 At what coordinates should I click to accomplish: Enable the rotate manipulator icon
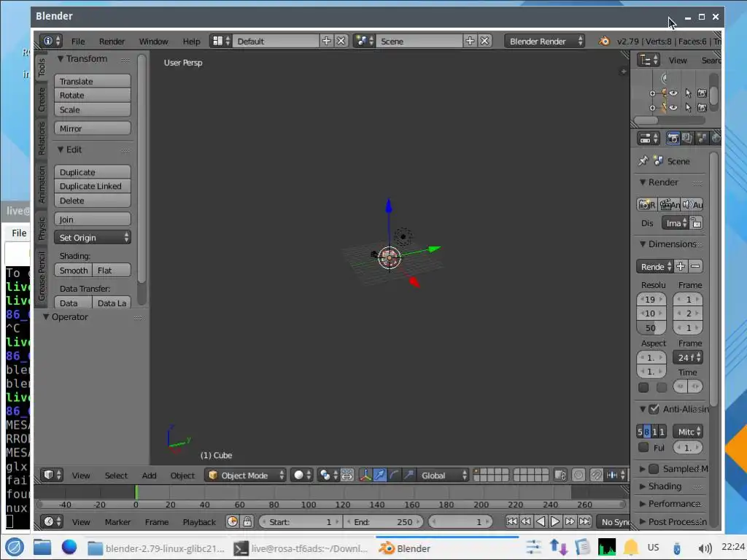tap(394, 475)
